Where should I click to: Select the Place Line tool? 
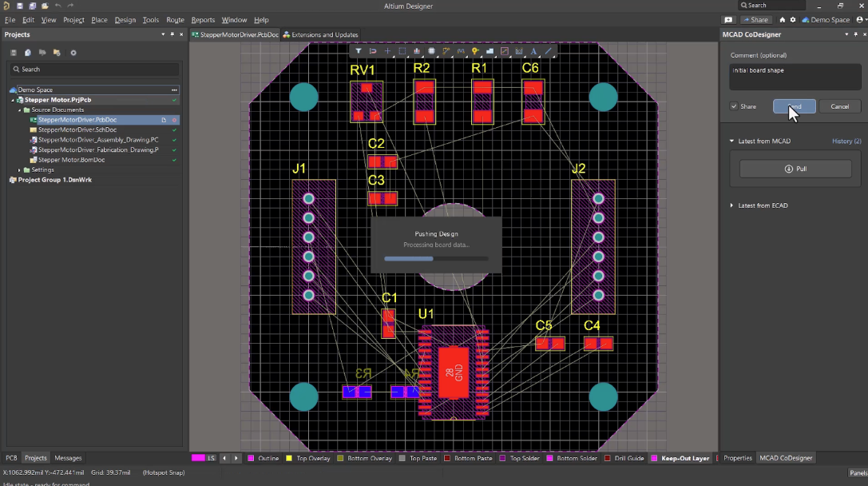click(549, 51)
